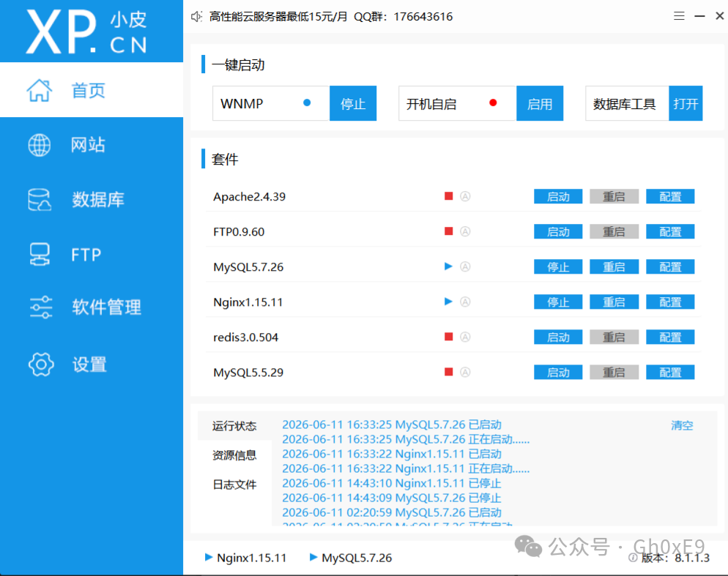Click the red stopped square for FTP0.9.60
The image size is (728, 576).
click(x=448, y=231)
